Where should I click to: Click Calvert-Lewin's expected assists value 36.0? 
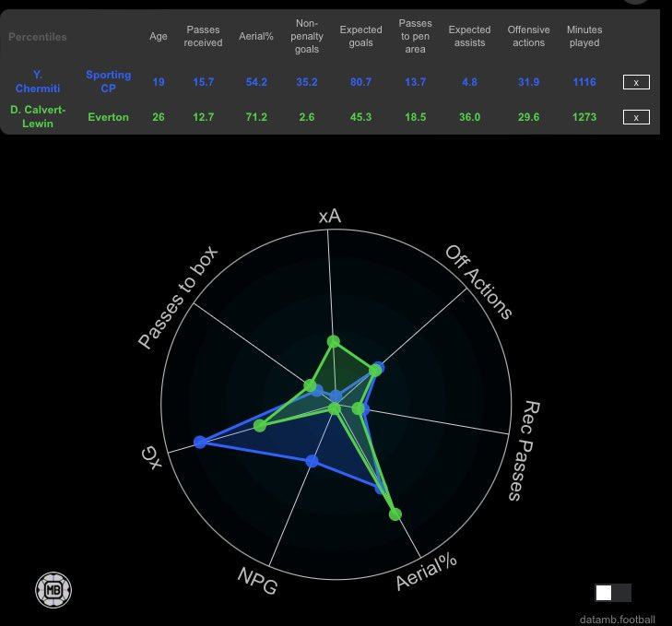(470, 117)
